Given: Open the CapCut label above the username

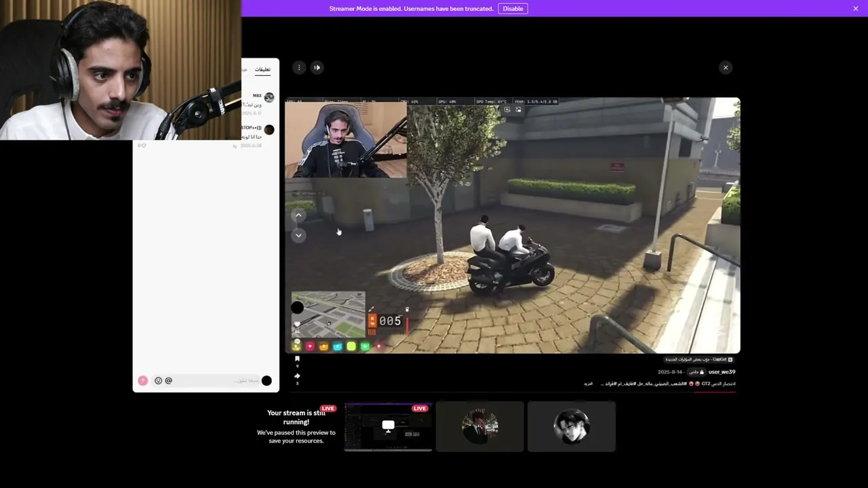Looking at the screenshot, I should (x=698, y=360).
